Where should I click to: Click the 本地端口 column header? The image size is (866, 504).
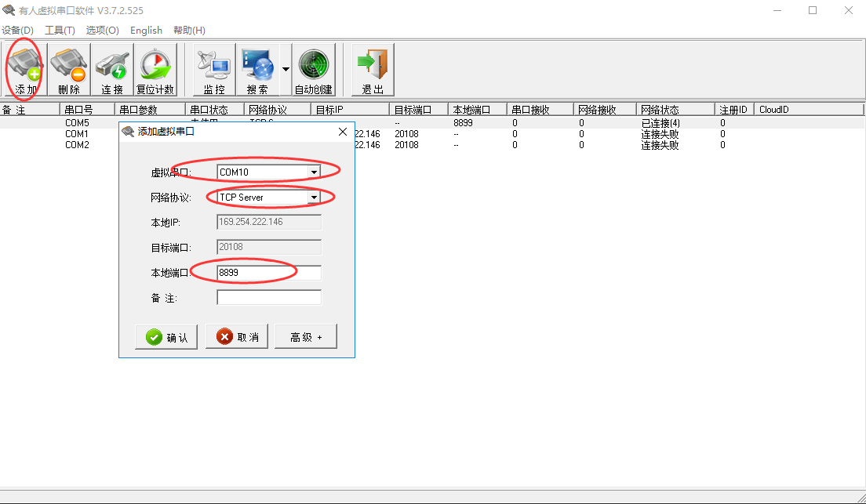477,109
